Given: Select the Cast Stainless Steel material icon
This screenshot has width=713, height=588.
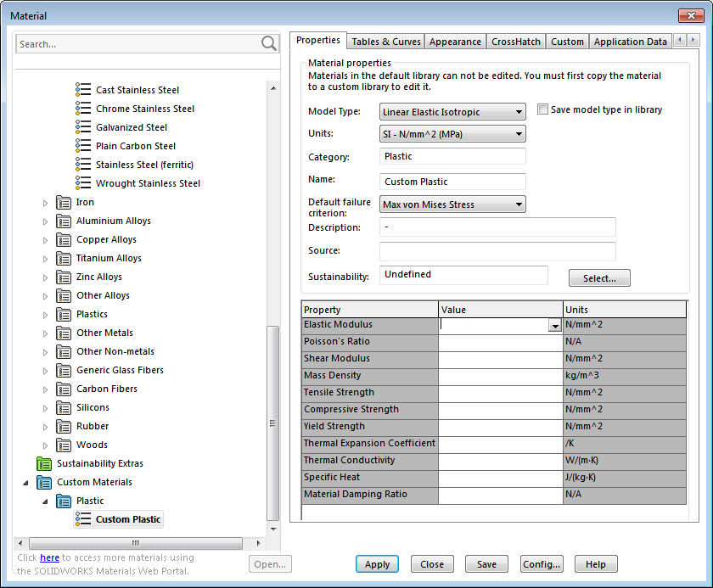Looking at the screenshot, I should click(x=83, y=90).
